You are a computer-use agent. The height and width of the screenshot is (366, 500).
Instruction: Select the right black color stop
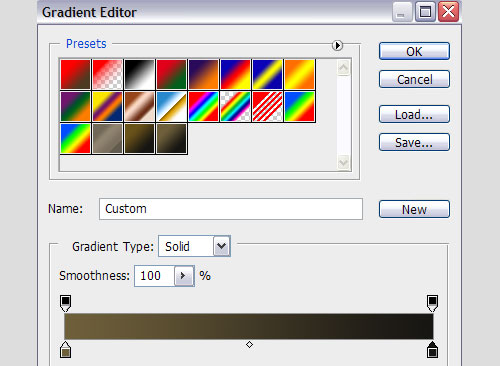click(x=432, y=349)
